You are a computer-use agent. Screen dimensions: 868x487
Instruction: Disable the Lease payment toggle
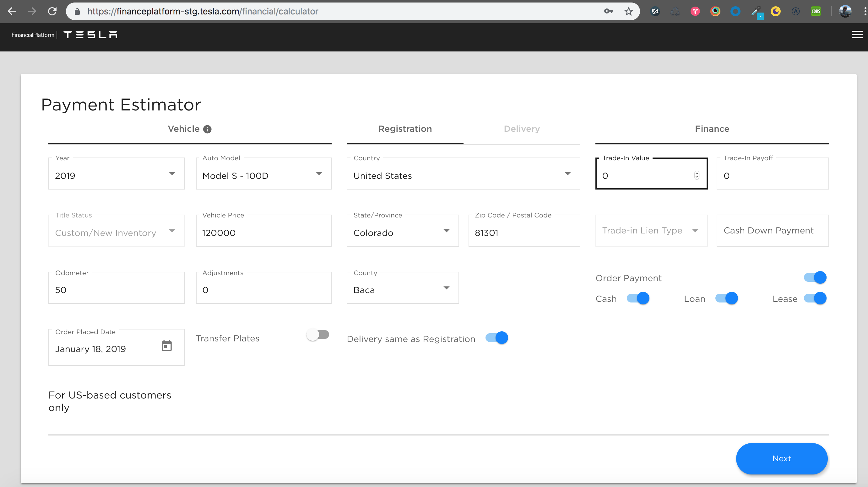pos(815,298)
